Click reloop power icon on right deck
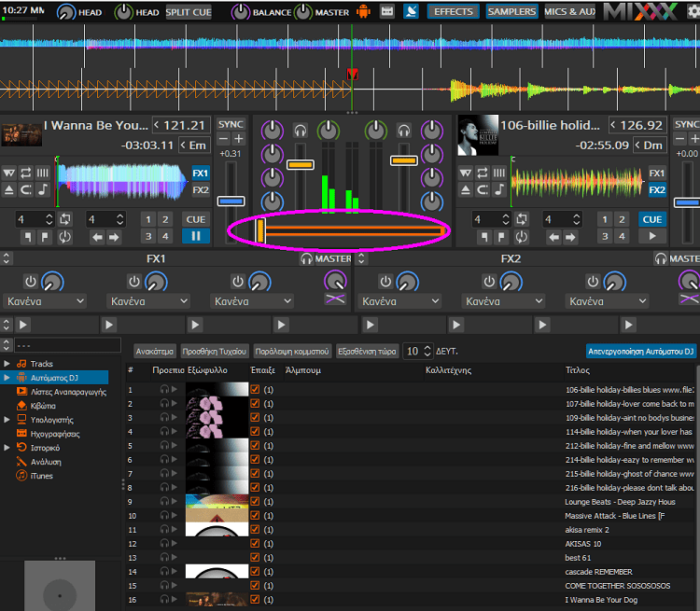 522,237
